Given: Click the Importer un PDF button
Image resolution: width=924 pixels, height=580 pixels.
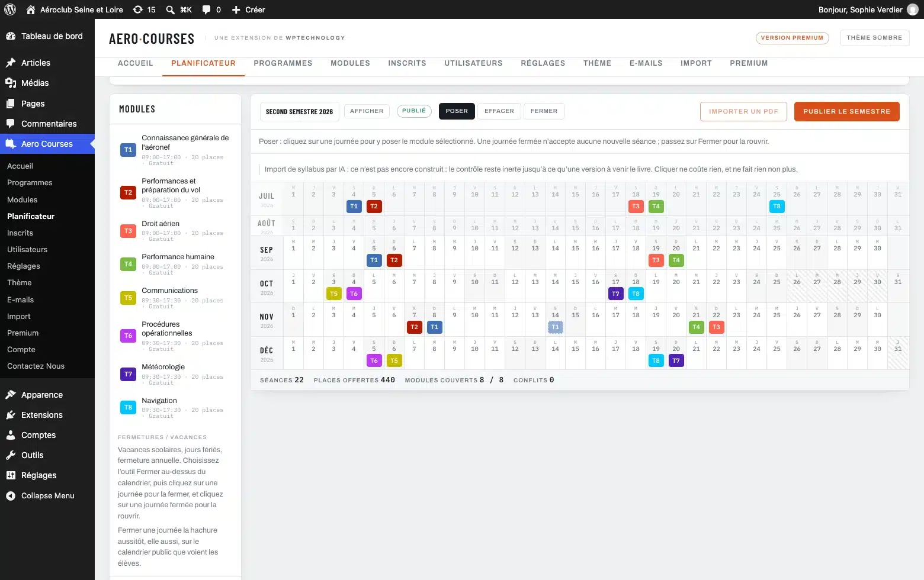Looking at the screenshot, I should click(743, 111).
